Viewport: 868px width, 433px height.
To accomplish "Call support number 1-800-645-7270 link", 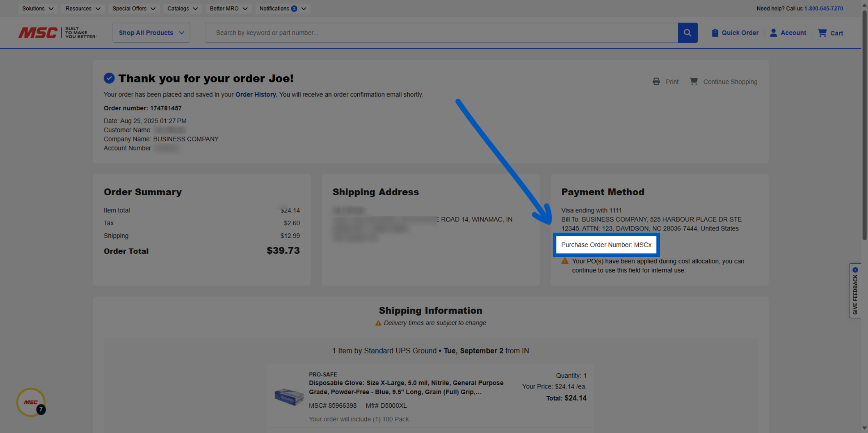I will 824,8.
